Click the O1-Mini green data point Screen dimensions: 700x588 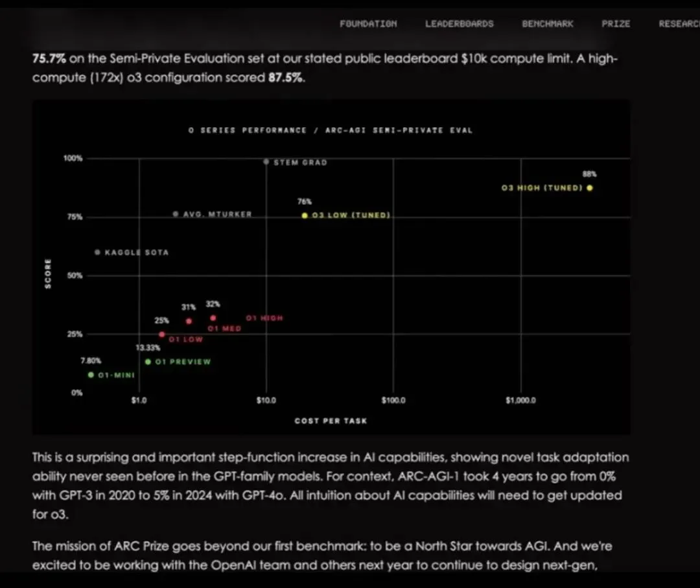click(91, 375)
